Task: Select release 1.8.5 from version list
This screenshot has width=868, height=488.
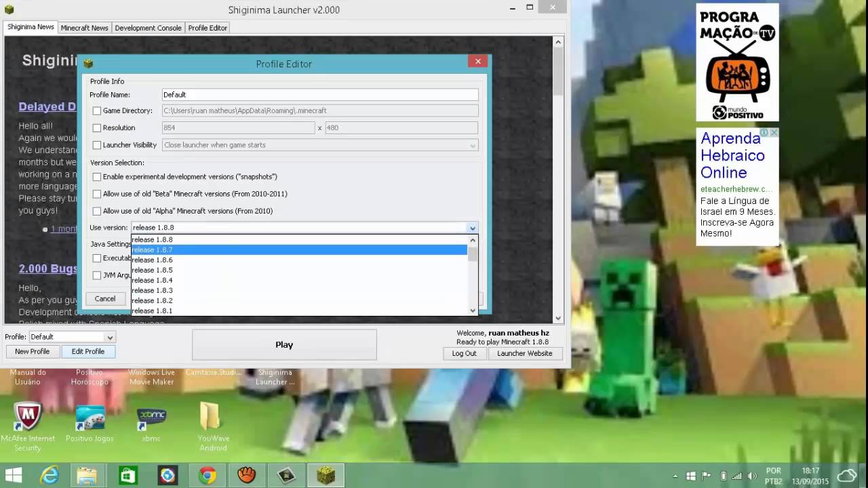Action: point(299,270)
